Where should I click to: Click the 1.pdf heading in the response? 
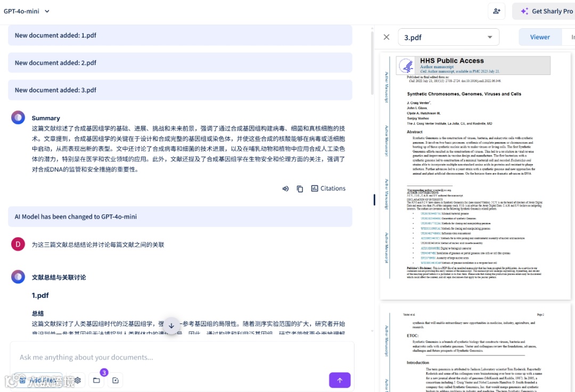point(40,295)
